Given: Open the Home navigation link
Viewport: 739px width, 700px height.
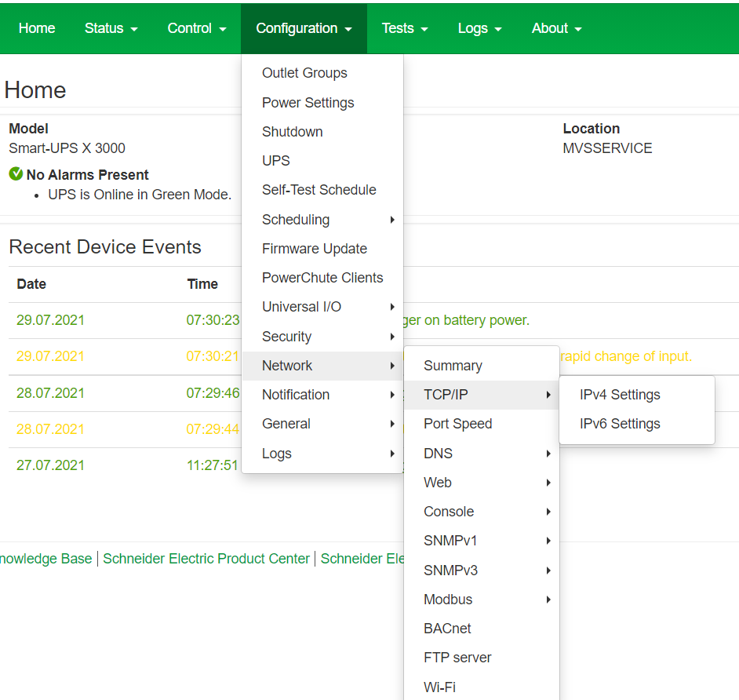Looking at the screenshot, I should tap(37, 28).
